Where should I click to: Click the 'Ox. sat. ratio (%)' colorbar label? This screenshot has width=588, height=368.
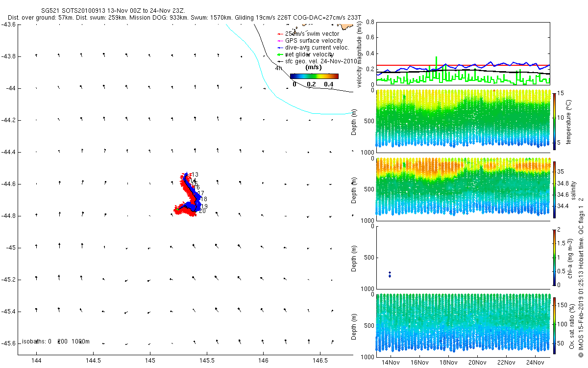click(x=572, y=325)
